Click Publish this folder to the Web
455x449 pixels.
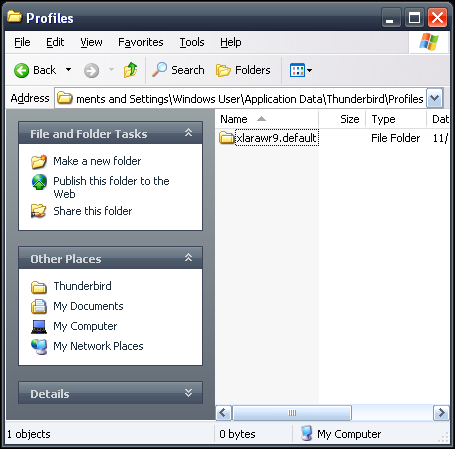coord(111,187)
